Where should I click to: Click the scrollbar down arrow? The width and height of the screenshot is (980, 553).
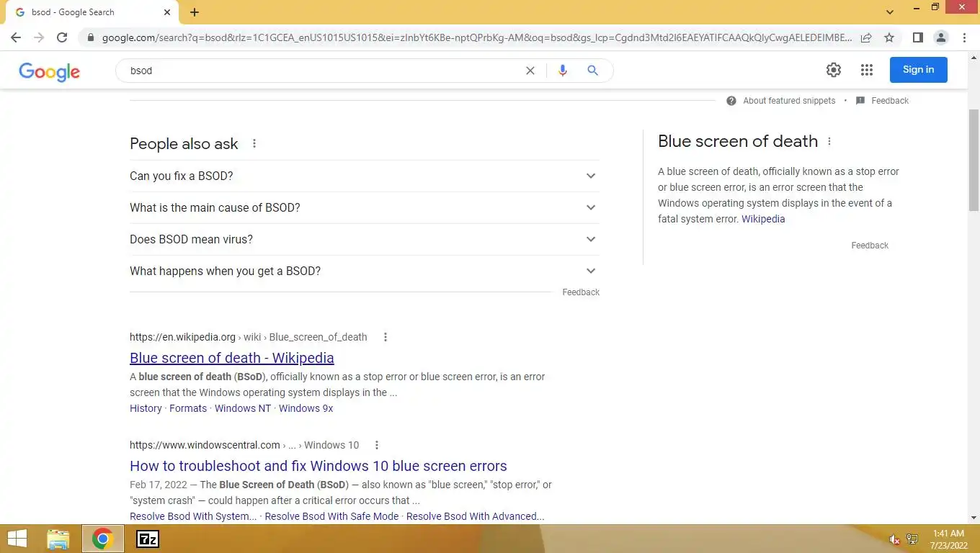(x=974, y=518)
